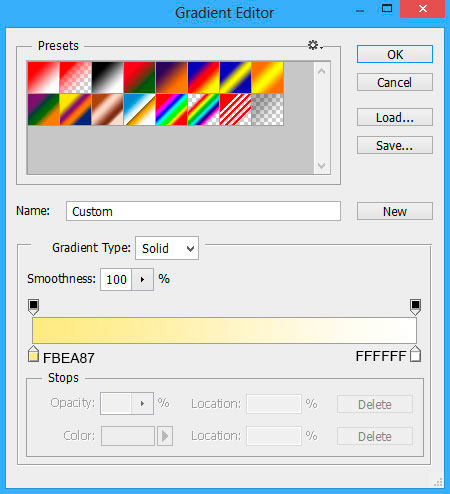Click the presets scroll down arrow
The image size is (450, 494).
322,165
